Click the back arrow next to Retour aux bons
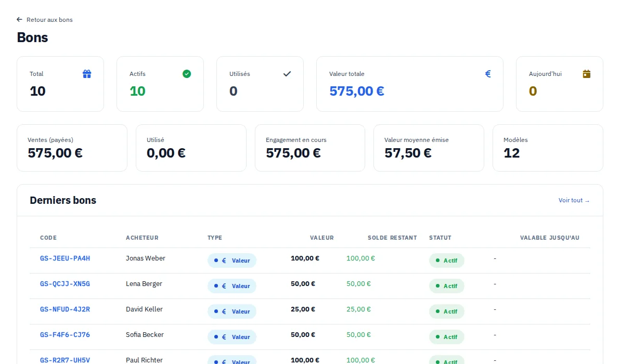 pyautogui.click(x=19, y=19)
